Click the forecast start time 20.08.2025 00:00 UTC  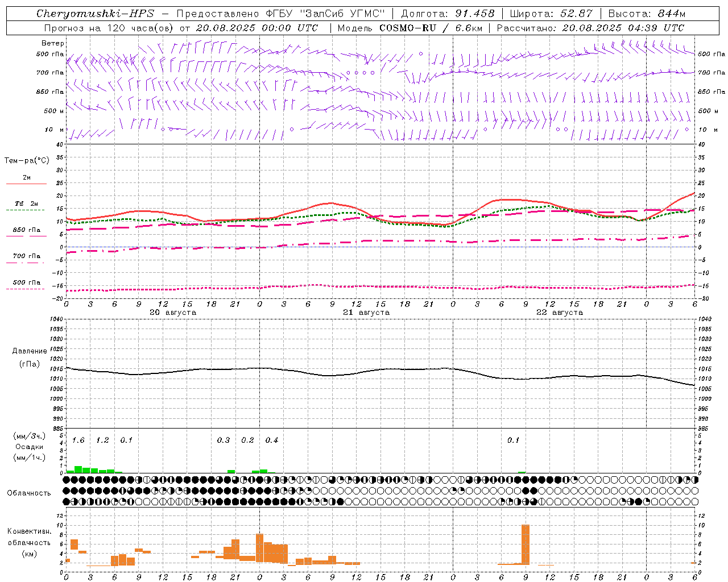coord(257,28)
